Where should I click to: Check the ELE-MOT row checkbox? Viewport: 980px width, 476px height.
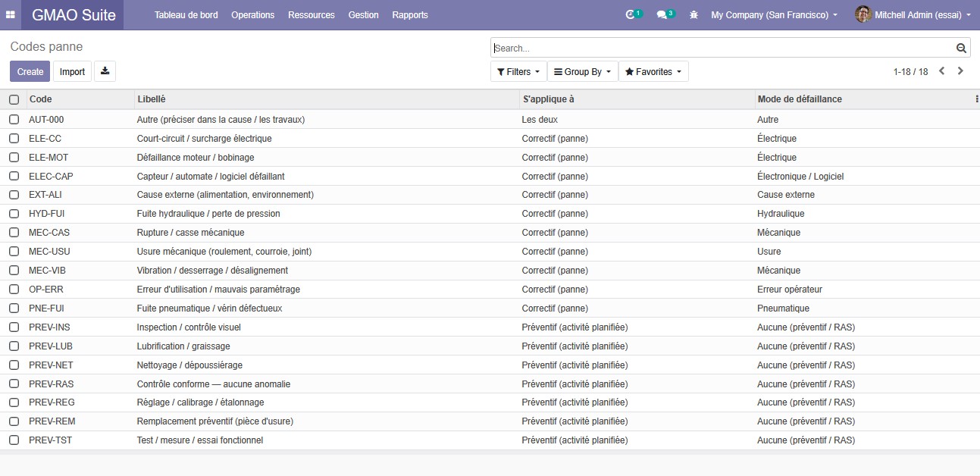tap(14, 158)
